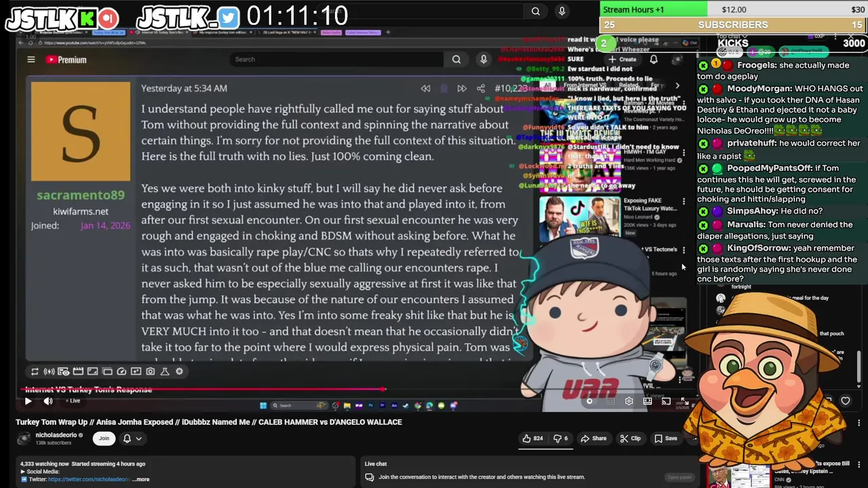The height and width of the screenshot is (488, 868).
Task: Toggle cinema mode clapperboard icon
Action: (78, 371)
